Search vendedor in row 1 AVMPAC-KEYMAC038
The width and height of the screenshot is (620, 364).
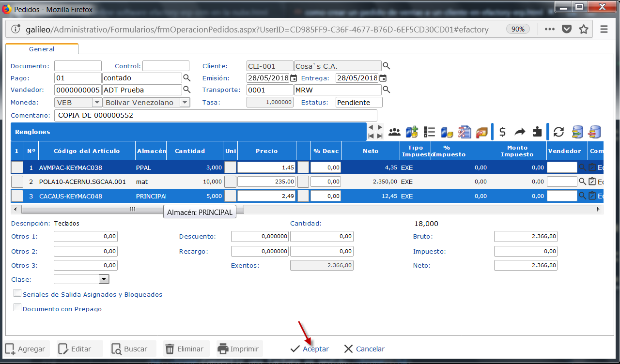583,167
